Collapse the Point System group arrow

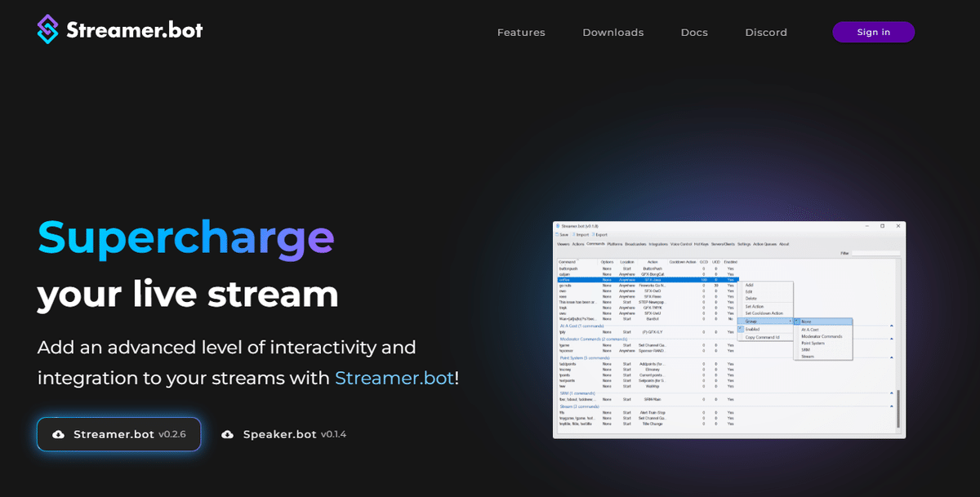(x=892, y=357)
